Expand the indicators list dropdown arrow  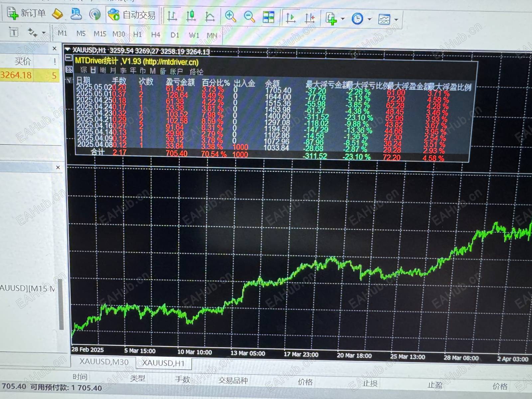coord(342,19)
